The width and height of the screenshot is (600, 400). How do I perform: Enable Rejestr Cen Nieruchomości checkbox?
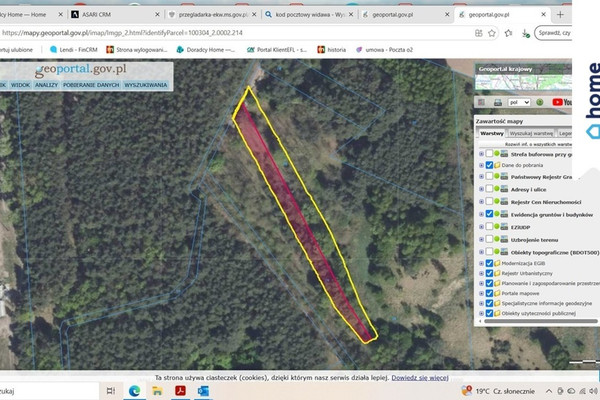point(489,201)
